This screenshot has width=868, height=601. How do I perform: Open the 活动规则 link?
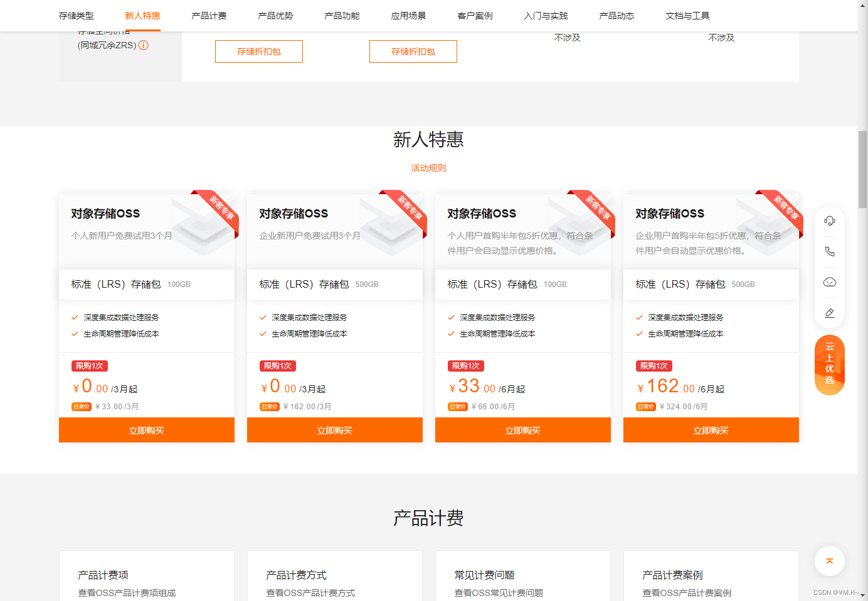428,168
